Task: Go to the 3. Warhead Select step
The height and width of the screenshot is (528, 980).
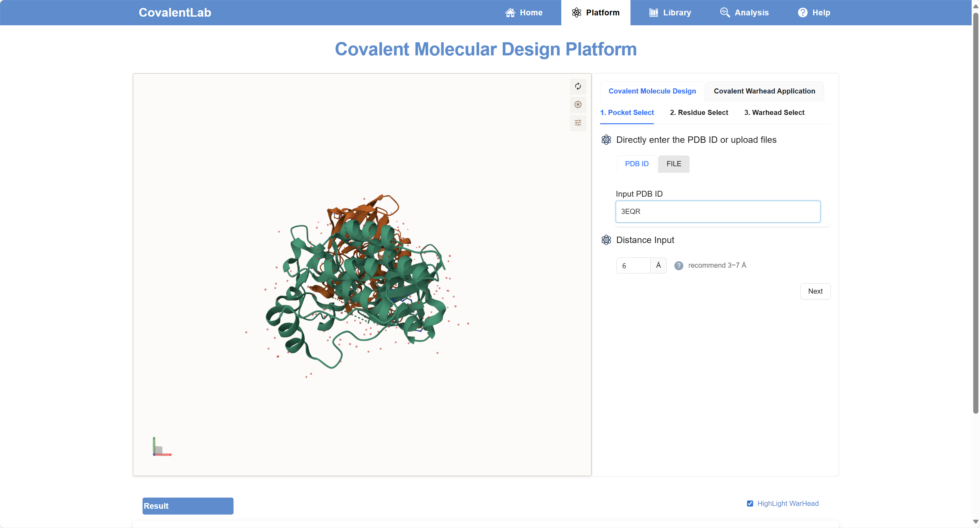Action: [x=774, y=112]
